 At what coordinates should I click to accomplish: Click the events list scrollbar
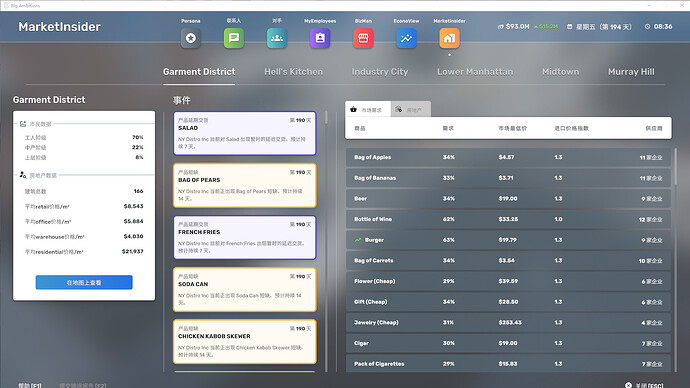(x=326, y=117)
